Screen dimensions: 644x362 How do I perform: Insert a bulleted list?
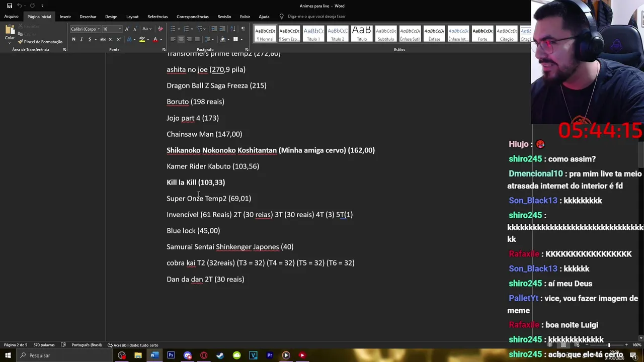click(174, 29)
